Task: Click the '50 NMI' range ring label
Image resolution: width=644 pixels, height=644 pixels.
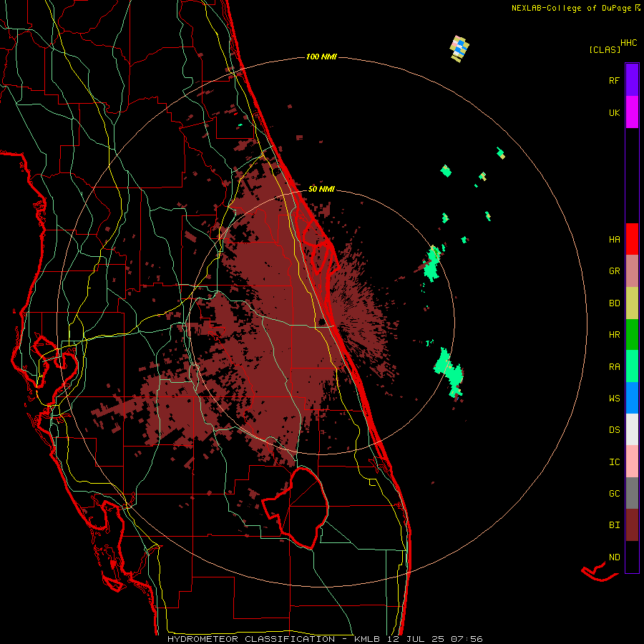Action: click(321, 189)
